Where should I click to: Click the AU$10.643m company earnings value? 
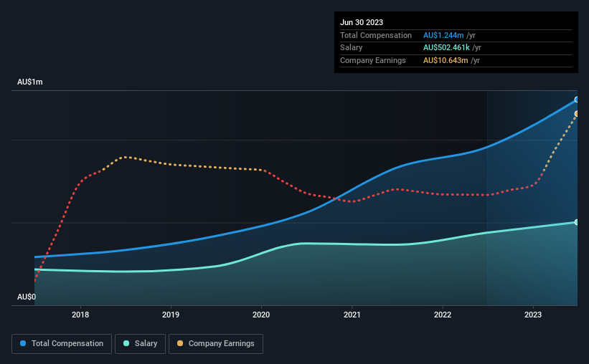pyautogui.click(x=446, y=60)
